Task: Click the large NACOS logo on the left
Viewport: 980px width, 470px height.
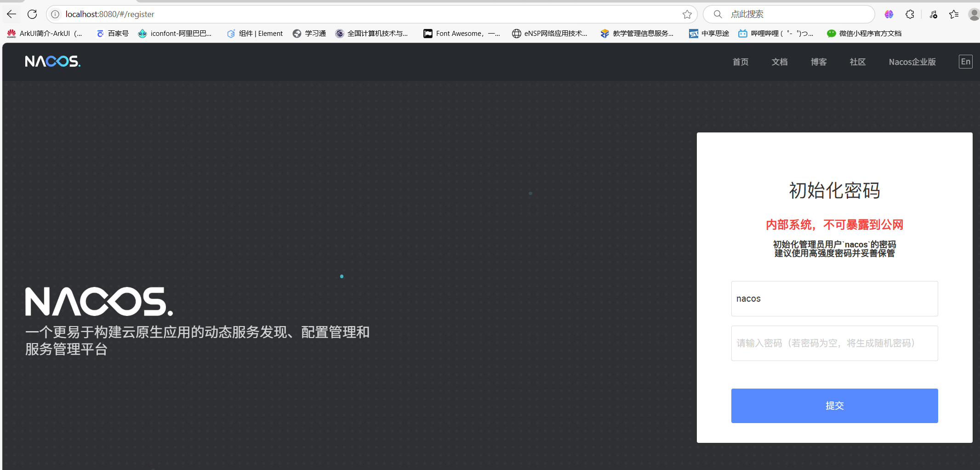Action: pyautogui.click(x=99, y=302)
